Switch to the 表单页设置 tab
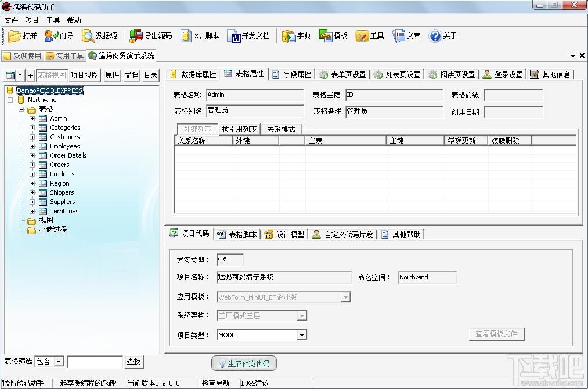The width and height of the screenshot is (588, 389). (342, 75)
